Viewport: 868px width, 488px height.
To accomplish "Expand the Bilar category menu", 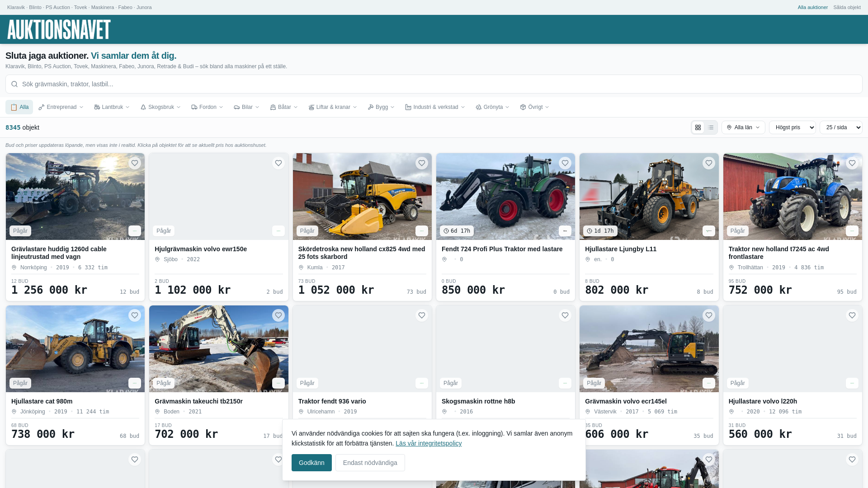I will (246, 107).
